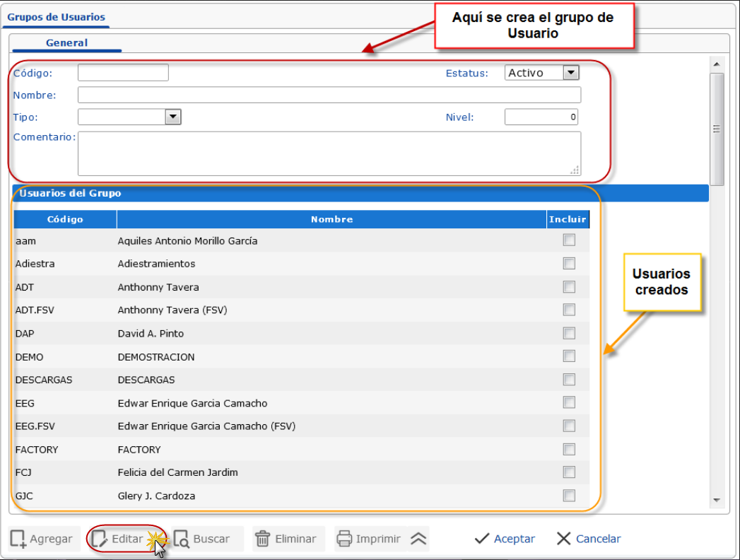Switch to the General tab
Viewport: 740px width, 560px height.
pos(66,43)
